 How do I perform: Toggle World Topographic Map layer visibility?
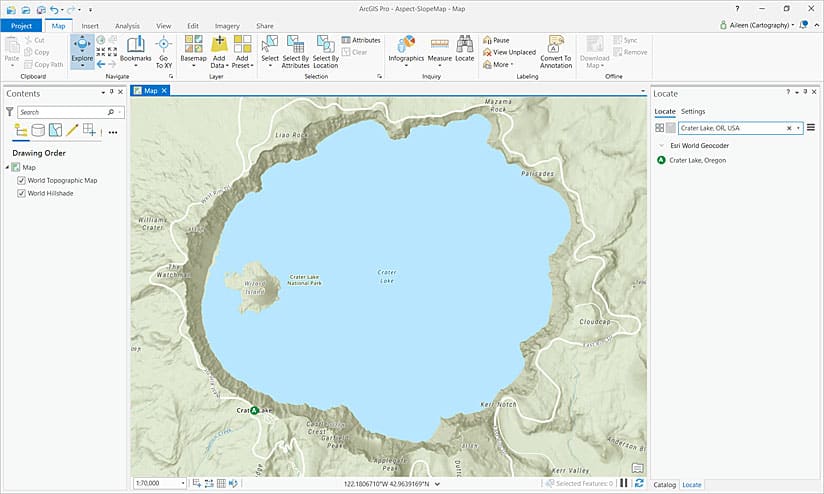coord(22,180)
